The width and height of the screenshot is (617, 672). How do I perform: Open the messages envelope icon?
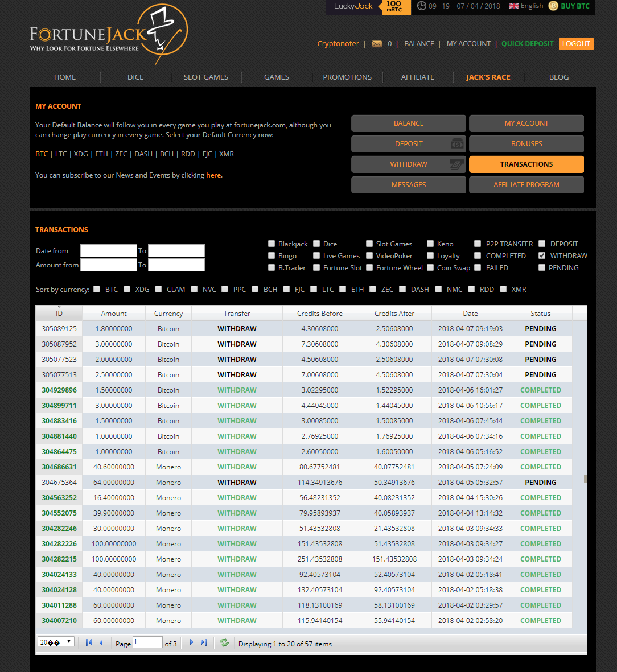(x=376, y=44)
